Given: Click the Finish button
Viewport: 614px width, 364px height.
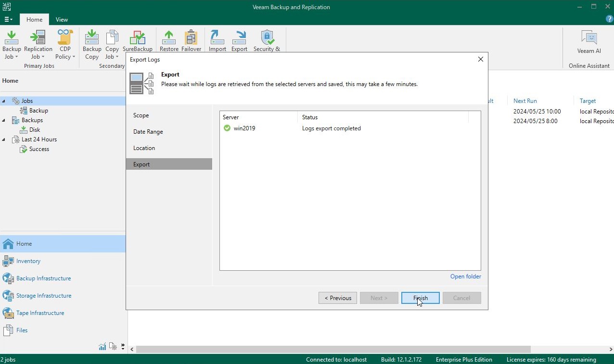Looking at the screenshot, I should tap(421, 298).
